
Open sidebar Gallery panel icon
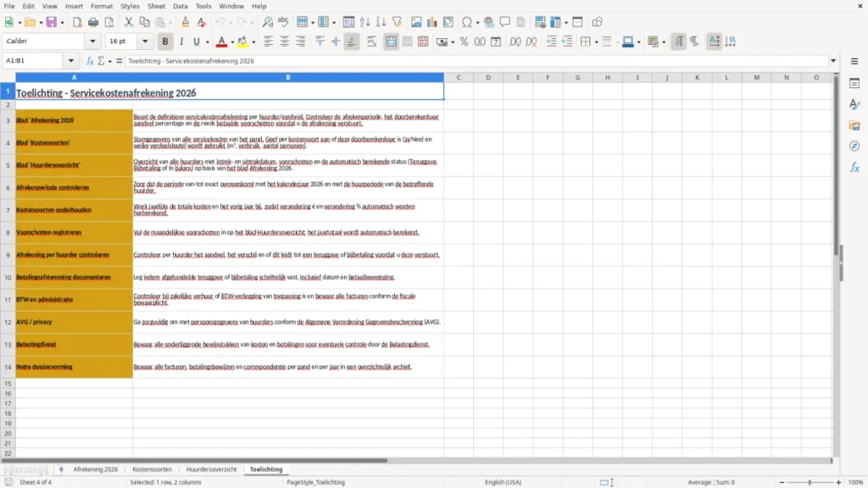[854, 125]
